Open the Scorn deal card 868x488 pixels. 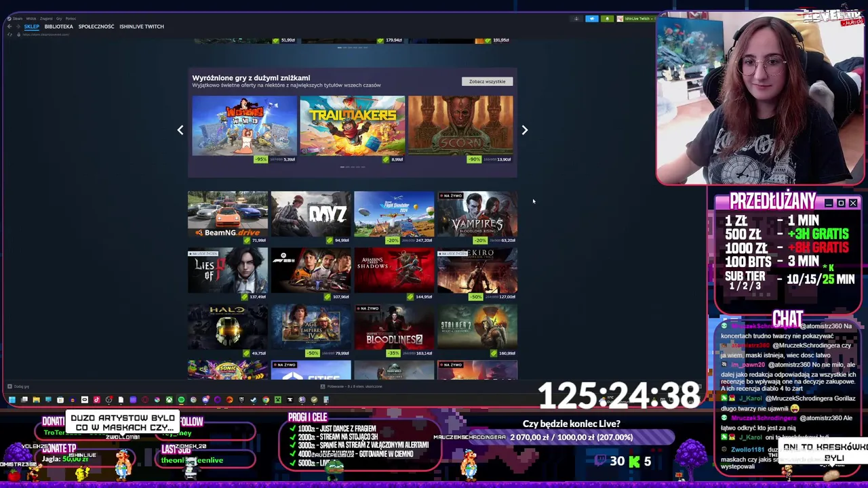click(460, 129)
